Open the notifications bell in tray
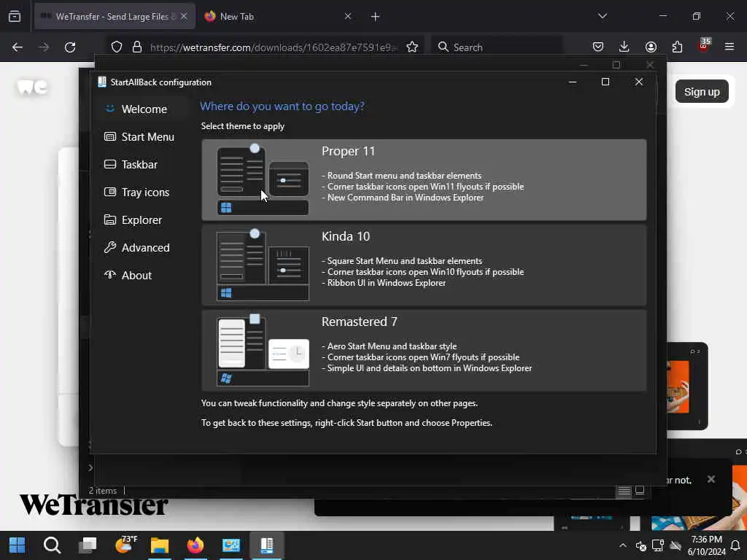Viewport: 747px width, 560px height. click(735, 545)
